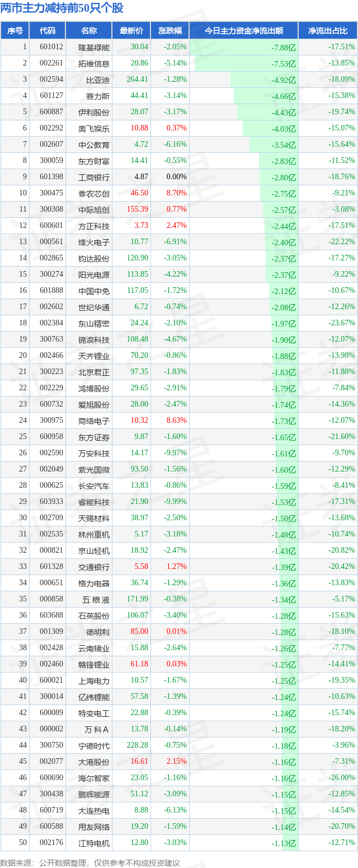
Task: Click the 代码 column header
Action: point(48,31)
